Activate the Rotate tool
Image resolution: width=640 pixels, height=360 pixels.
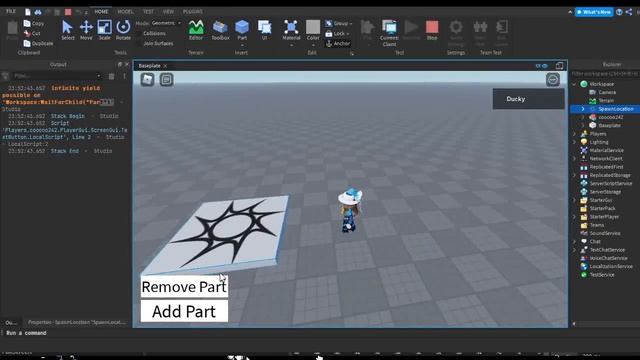(x=123, y=30)
